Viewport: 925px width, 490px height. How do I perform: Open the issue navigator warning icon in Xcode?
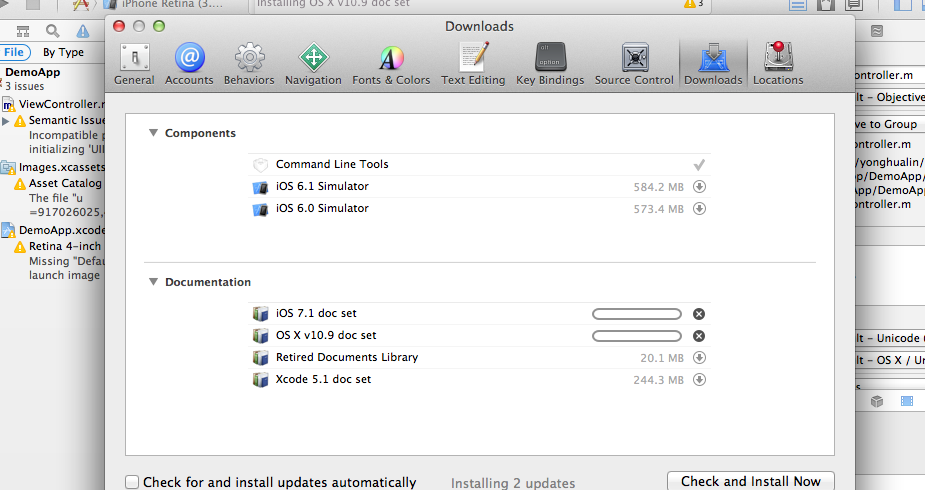(x=83, y=31)
